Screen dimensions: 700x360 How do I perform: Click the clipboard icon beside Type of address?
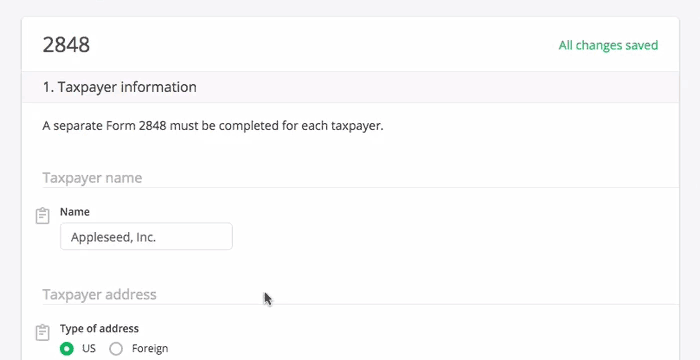[42, 332]
